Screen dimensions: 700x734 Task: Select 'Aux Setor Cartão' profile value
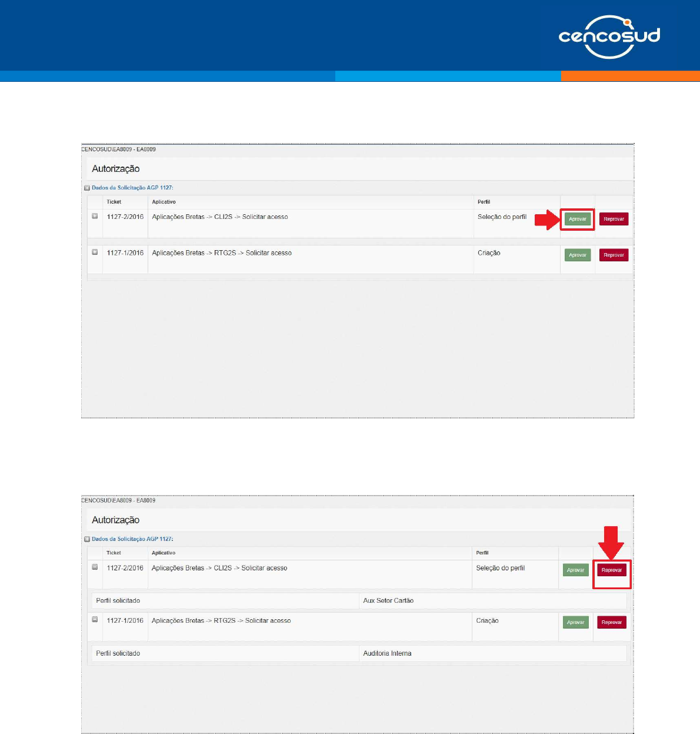(x=388, y=600)
